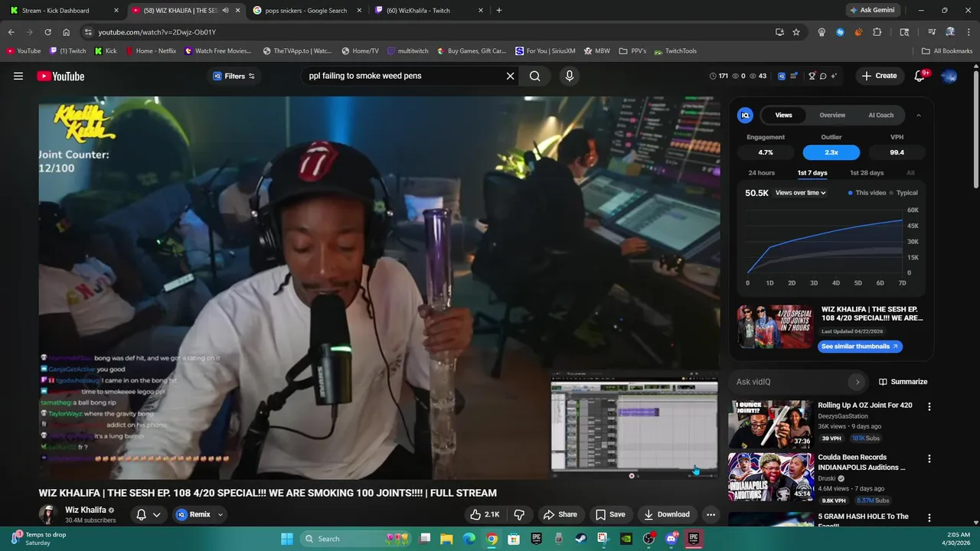This screenshot has width=980, height=551.
Task: Open Rolling Up A OZ Joint thumbnail
Action: [770, 424]
